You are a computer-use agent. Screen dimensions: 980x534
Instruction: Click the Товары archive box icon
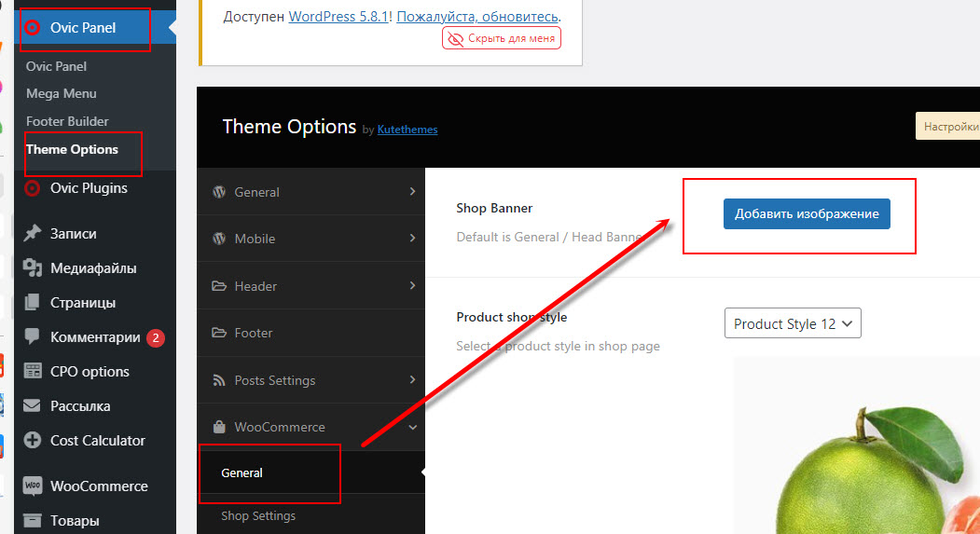[32, 520]
